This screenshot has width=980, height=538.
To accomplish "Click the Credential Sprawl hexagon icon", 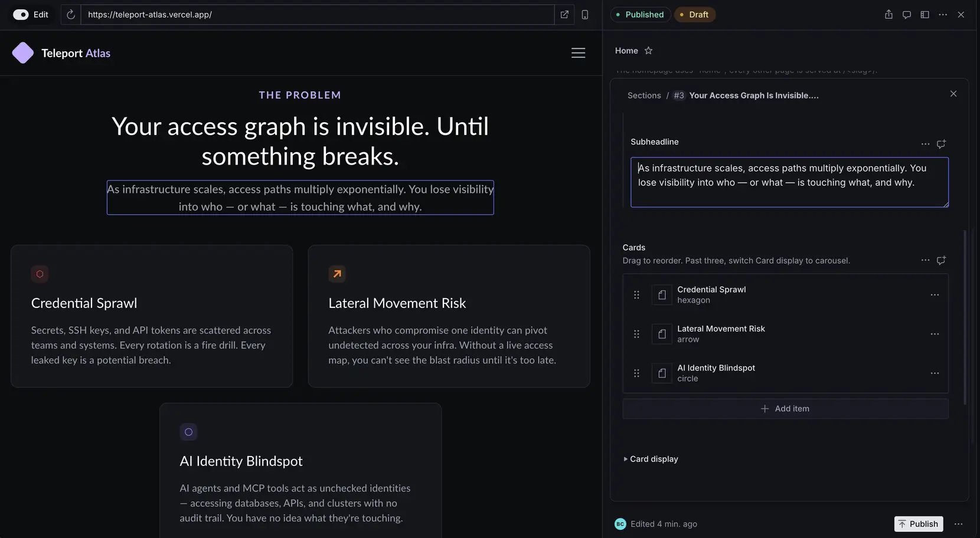I will [40, 274].
